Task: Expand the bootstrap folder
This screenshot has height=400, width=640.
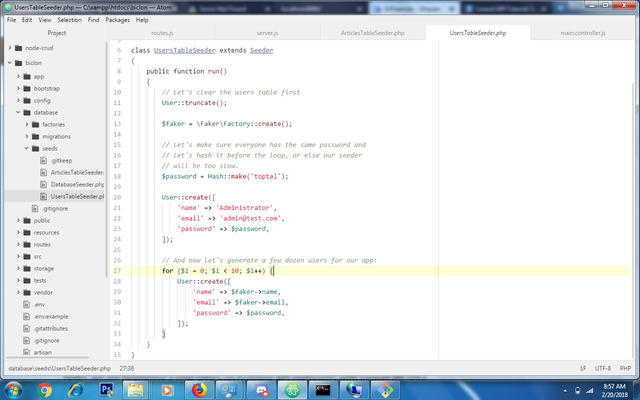Action: (x=18, y=88)
